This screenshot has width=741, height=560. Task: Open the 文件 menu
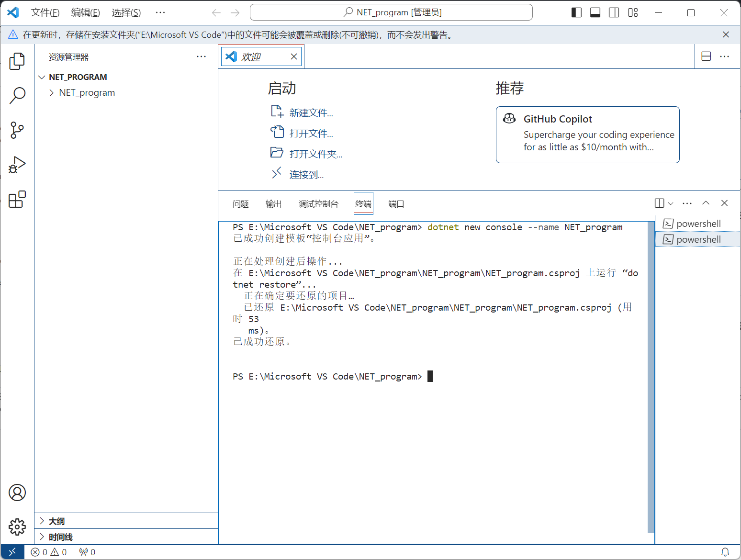point(45,12)
